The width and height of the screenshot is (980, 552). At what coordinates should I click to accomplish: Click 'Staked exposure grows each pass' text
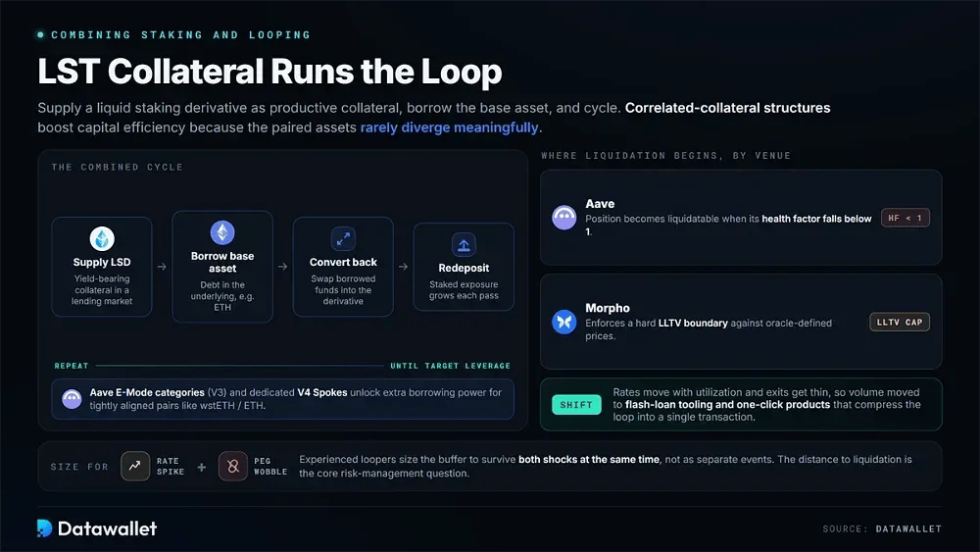pyautogui.click(x=464, y=290)
